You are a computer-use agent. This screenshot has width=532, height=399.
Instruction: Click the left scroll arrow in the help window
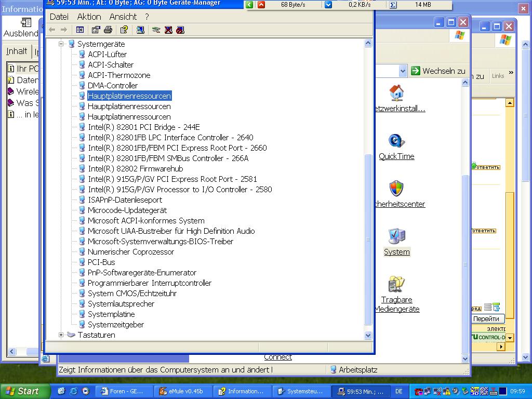pos(12,352)
